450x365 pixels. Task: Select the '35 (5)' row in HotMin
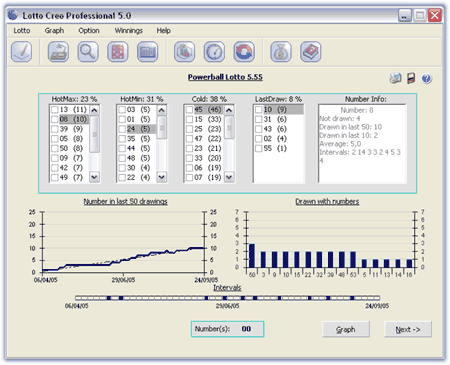(137, 139)
